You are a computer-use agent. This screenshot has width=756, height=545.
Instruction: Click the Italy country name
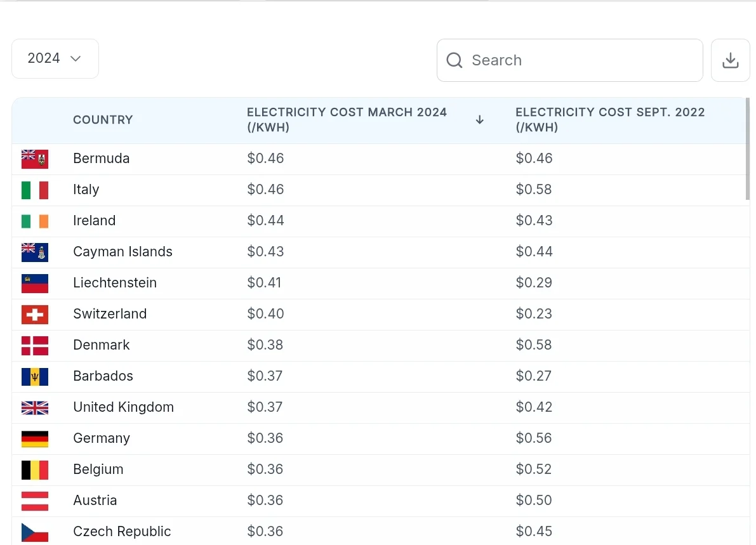pyautogui.click(x=86, y=190)
